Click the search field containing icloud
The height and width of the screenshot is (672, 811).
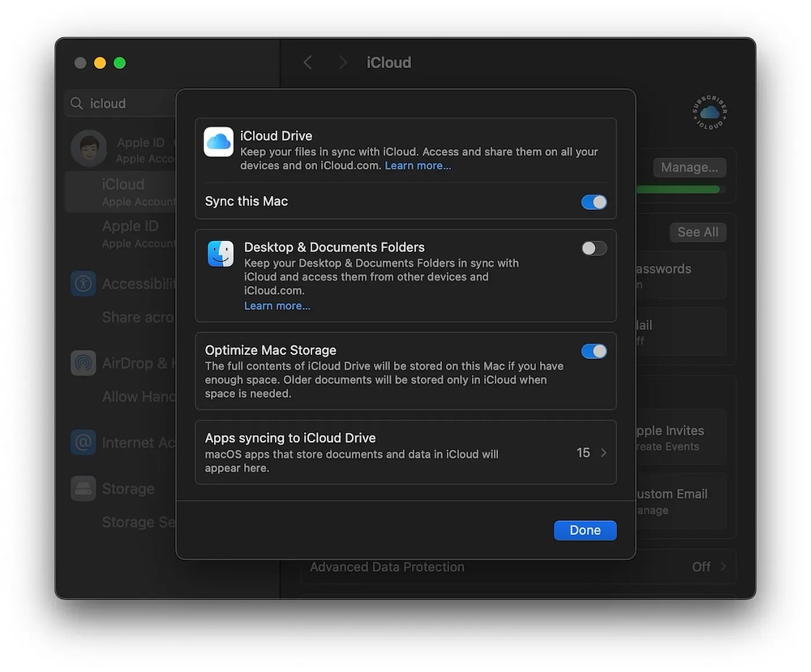pyautogui.click(x=122, y=104)
